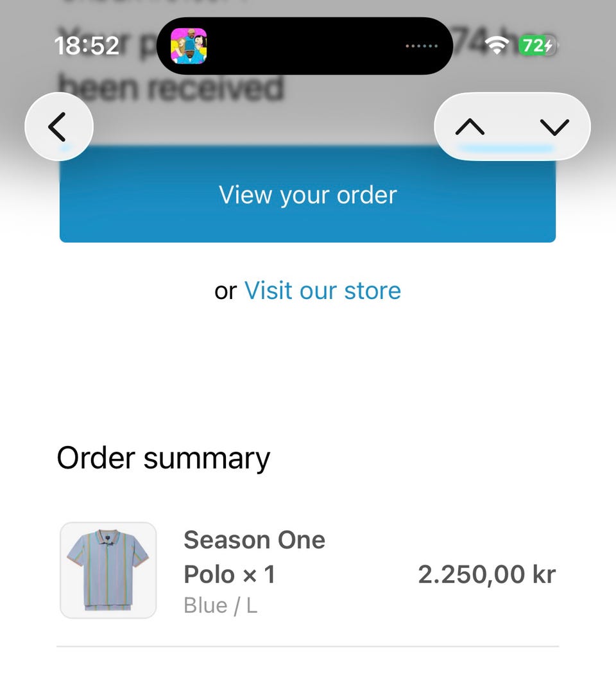Go to previous message with up arrow

tap(470, 127)
